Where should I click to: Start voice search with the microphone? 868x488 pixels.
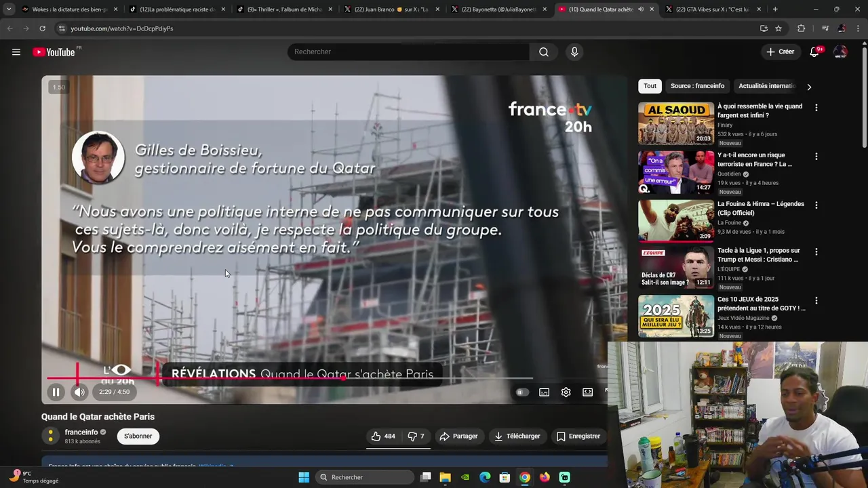(574, 52)
